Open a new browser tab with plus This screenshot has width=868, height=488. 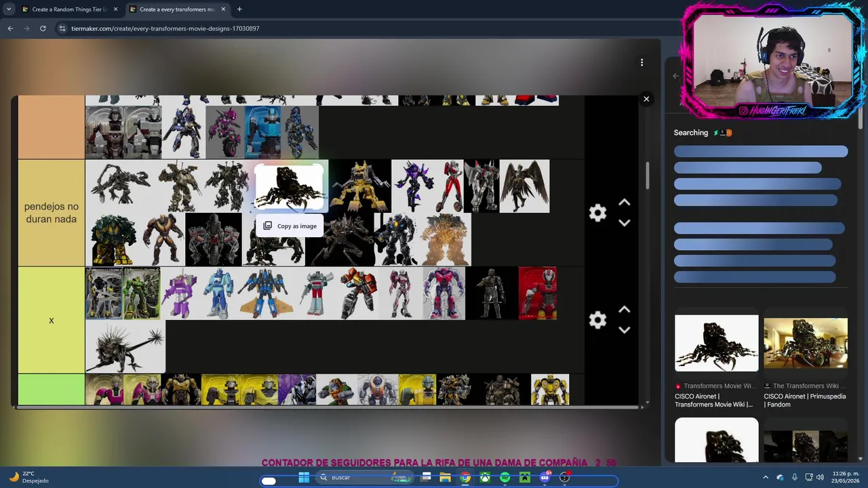[239, 9]
